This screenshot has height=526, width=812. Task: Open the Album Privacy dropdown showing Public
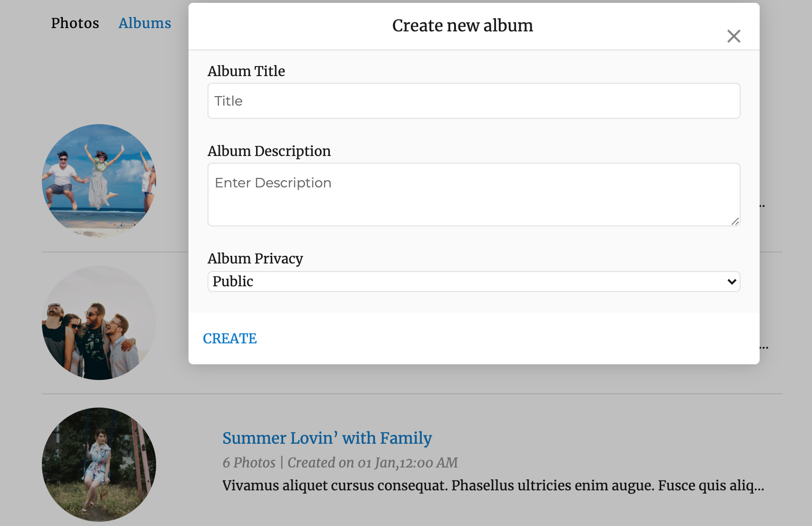[474, 282]
